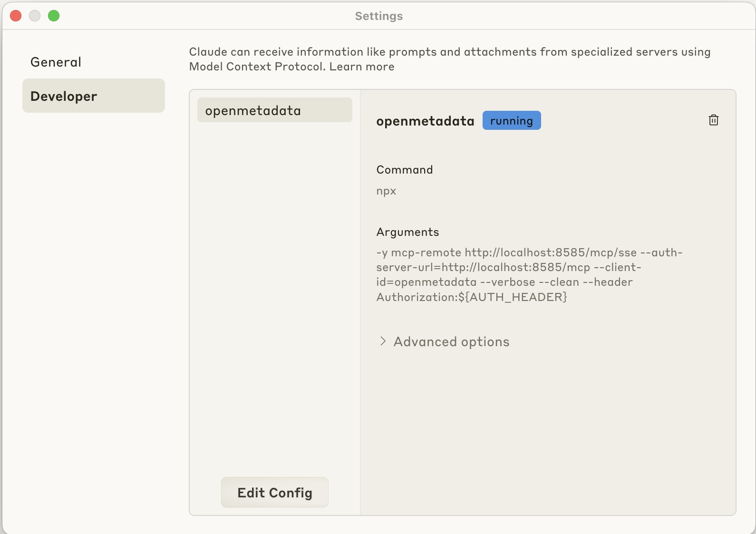The height and width of the screenshot is (534, 756).
Task: Click the Arguments field label
Action: click(x=407, y=232)
